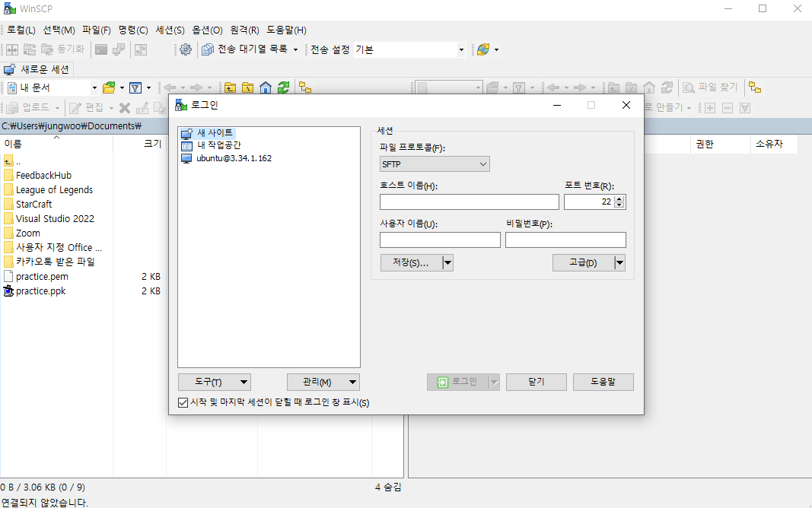Image resolution: width=812 pixels, height=508 pixels.
Task: Click the transfer queue list icon
Action: coord(208,49)
